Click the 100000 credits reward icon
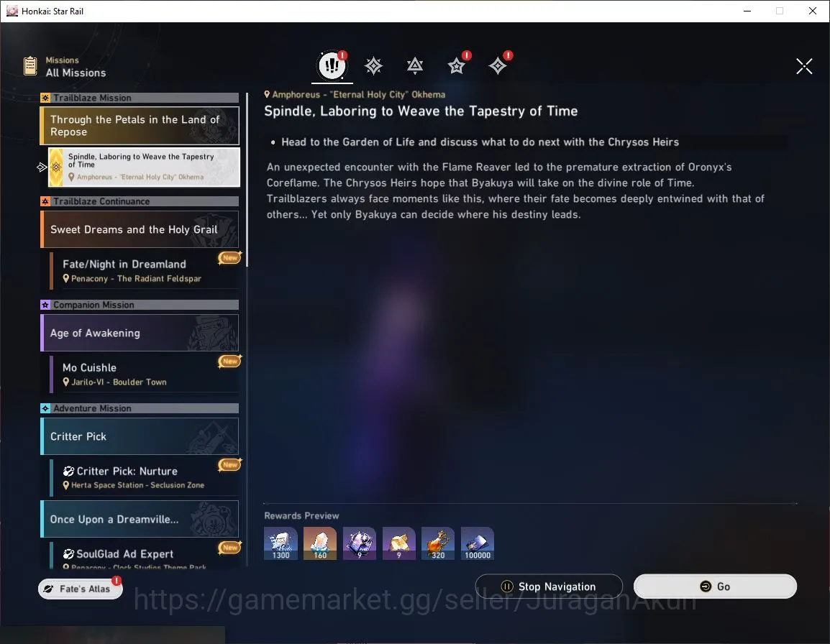This screenshot has width=830, height=644. click(478, 543)
